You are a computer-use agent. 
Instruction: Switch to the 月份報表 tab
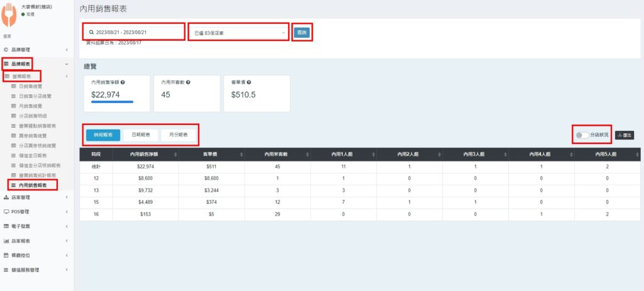coord(179,135)
